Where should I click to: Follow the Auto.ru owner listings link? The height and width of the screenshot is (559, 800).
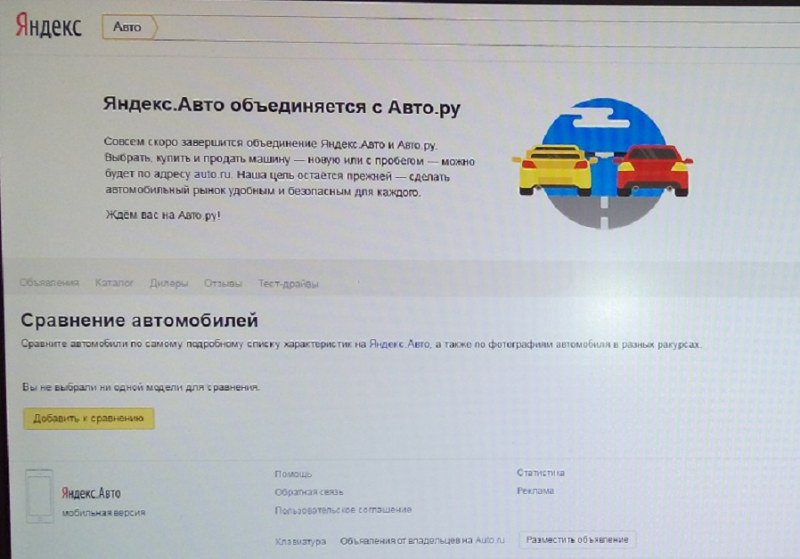tap(422, 540)
